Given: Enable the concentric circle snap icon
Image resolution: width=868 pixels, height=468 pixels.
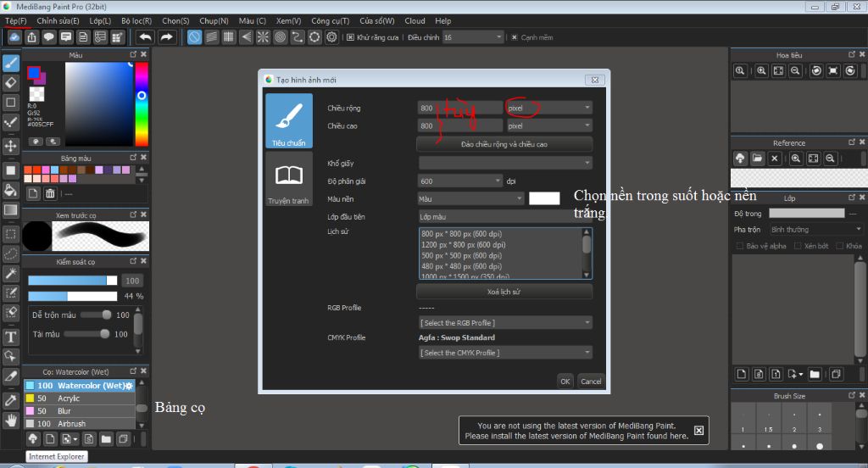Looking at the screenshot, I should click(280, 37).
